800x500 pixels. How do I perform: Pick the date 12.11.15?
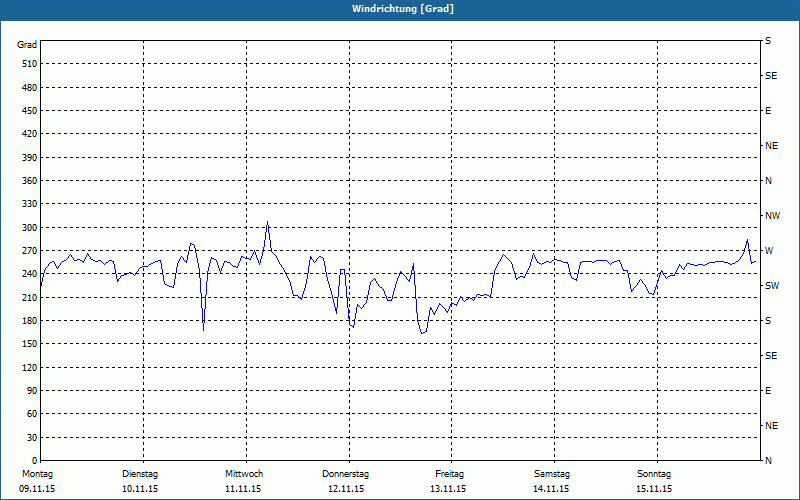click(x=346, y=489)
